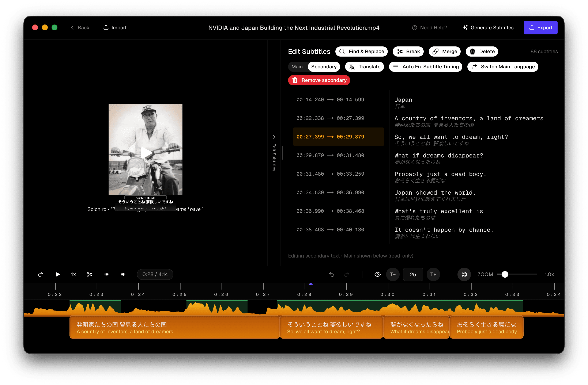Select timeline clip '夢がなくなったらね'
588x385 pixels.
coord(416,327)
